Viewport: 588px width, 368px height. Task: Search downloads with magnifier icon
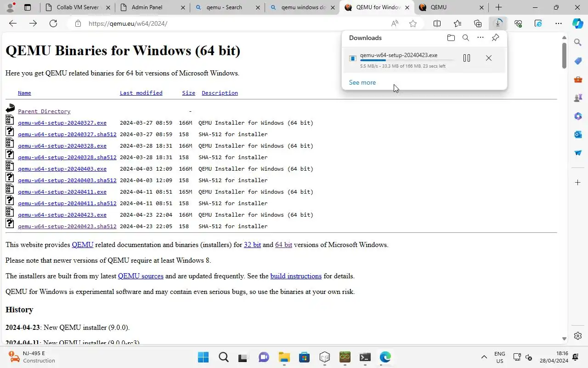coord(466,38)
